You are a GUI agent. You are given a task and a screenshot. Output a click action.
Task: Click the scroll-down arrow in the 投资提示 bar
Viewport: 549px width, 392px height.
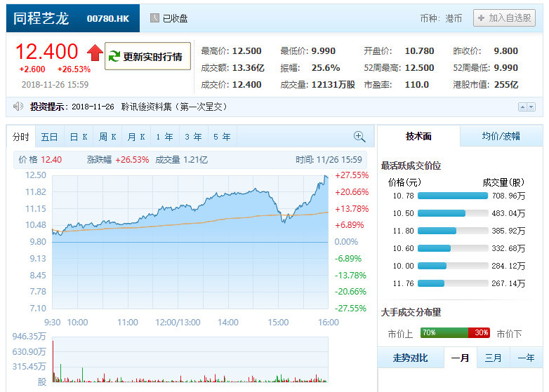click(x=531, y=107)
